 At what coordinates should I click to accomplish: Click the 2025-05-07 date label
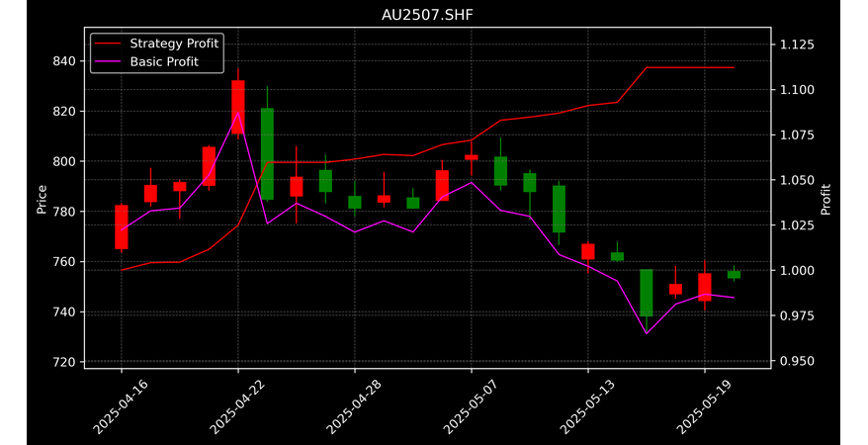pyautogui.click(x=470, y=406)
